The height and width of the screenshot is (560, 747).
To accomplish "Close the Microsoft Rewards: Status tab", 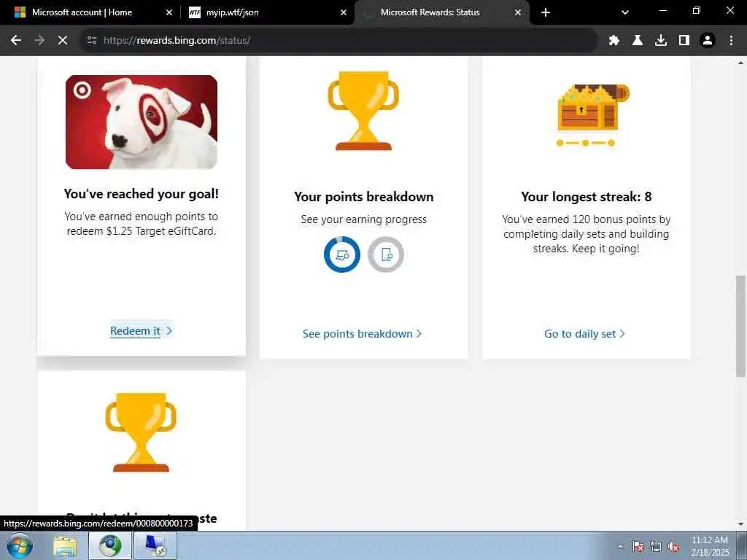I will (x=518, y=12).
